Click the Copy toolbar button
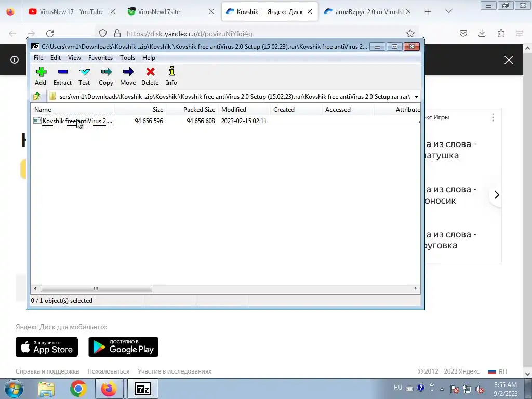This screenshot has width=532, height=399. 106,76
